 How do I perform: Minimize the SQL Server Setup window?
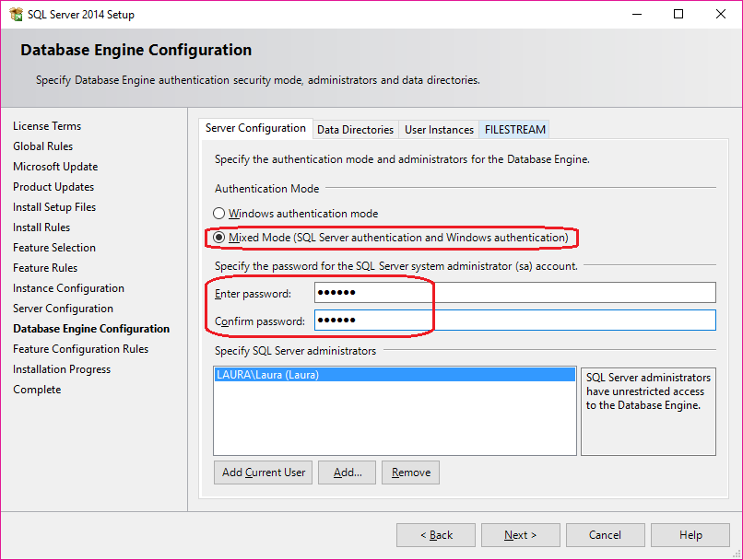coord(637,14)
